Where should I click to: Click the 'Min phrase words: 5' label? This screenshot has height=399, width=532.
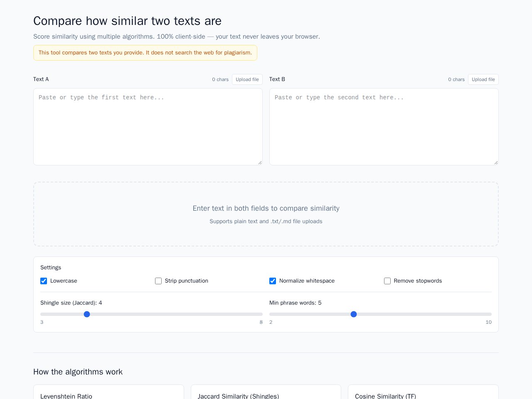296,303
